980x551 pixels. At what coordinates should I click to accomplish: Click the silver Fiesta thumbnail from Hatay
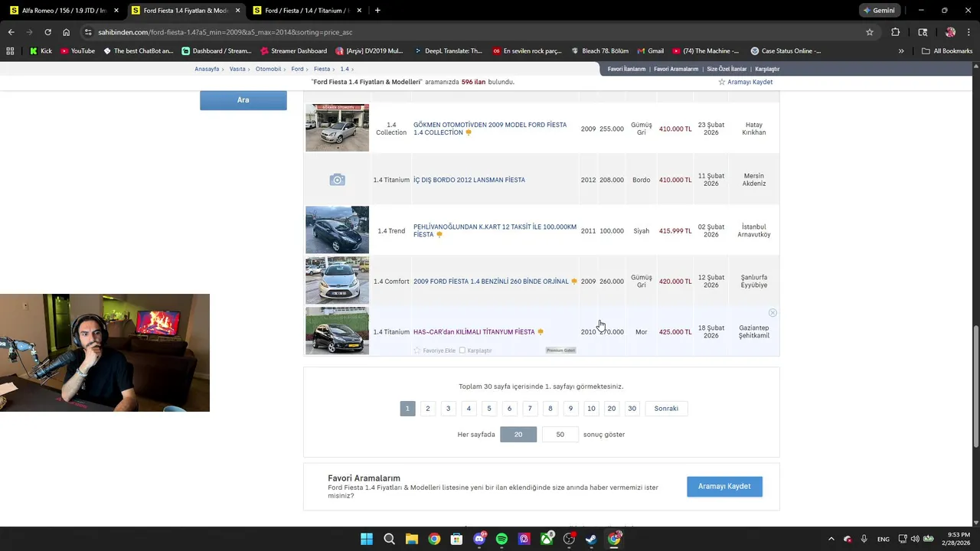pyautogui.click(x=337, y=128)
